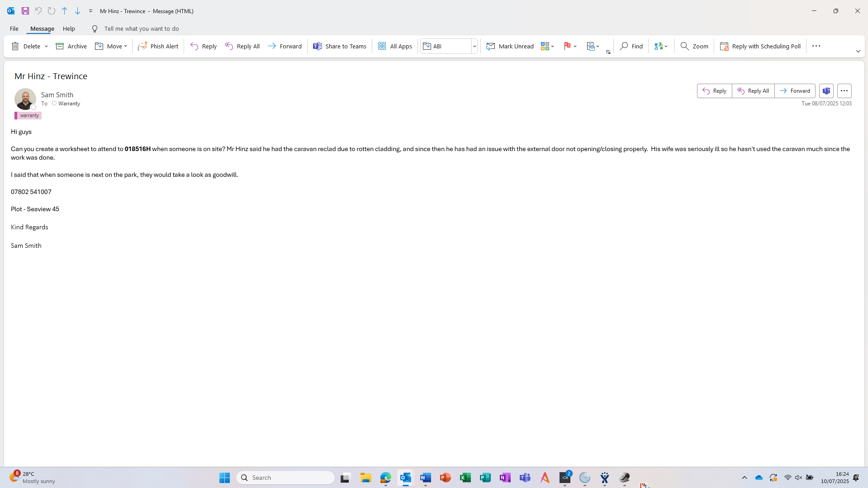868x488 pixels.
Task: Open Excel from the taskbar
Action: [x=465, y=478]
